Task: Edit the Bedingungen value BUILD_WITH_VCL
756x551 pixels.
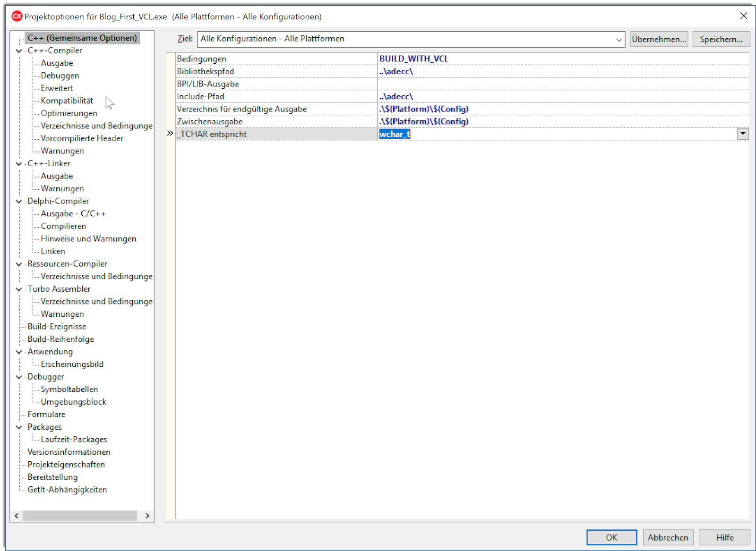Action: pos(563,59)
